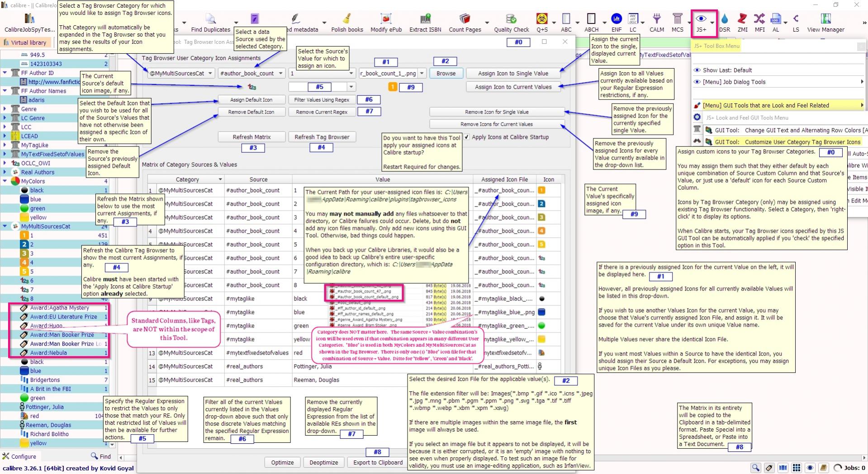Click Assign Icon to Current Values
Screen dimensions: 868x474
pyautogui.click(x=513, y=87)
